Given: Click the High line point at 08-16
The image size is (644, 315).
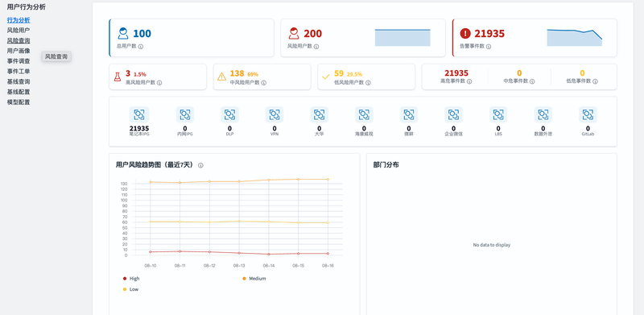Looking at the screenshot, I should point(328,253).
